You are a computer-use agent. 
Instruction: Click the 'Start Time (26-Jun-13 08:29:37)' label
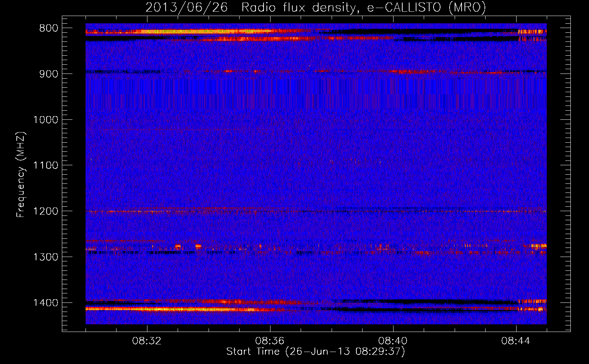pyautogui.click(x=316, y=352)
